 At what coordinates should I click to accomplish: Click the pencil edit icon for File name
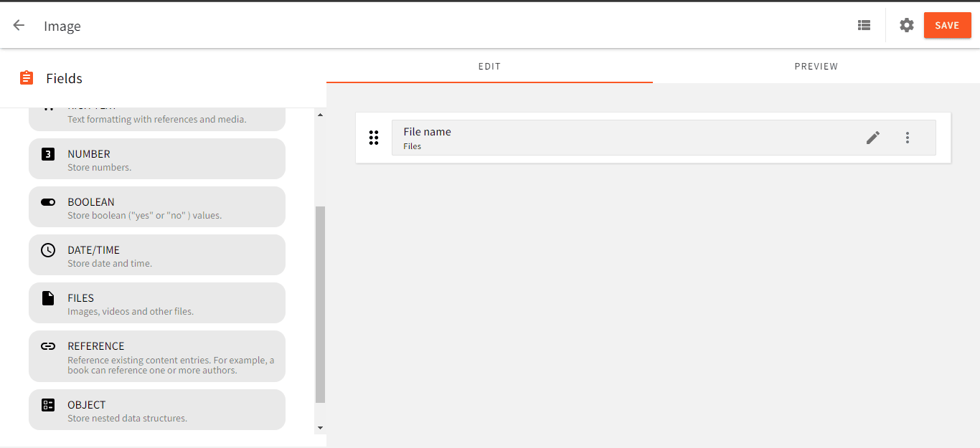(x=873, y=138)
